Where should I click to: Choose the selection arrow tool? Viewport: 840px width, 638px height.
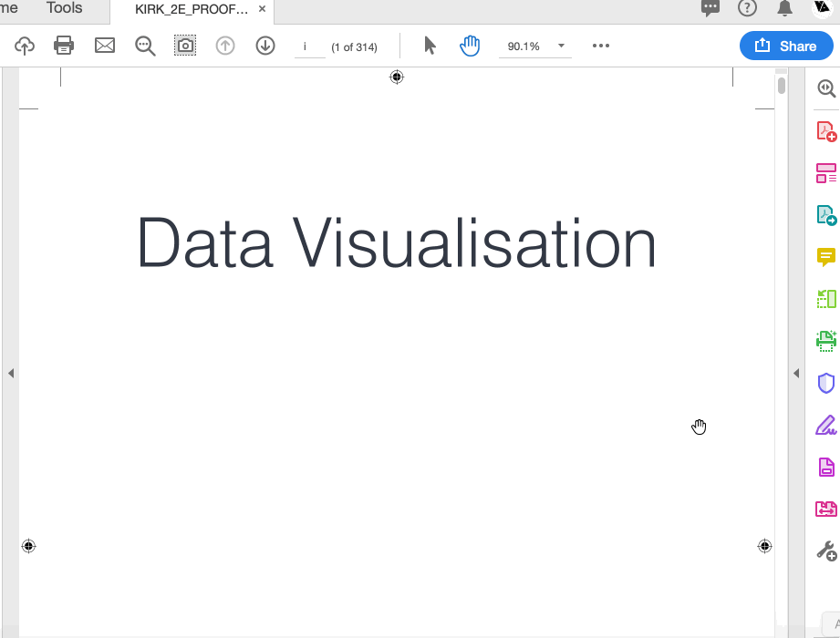pyautogui.click(x=430, y=46)
